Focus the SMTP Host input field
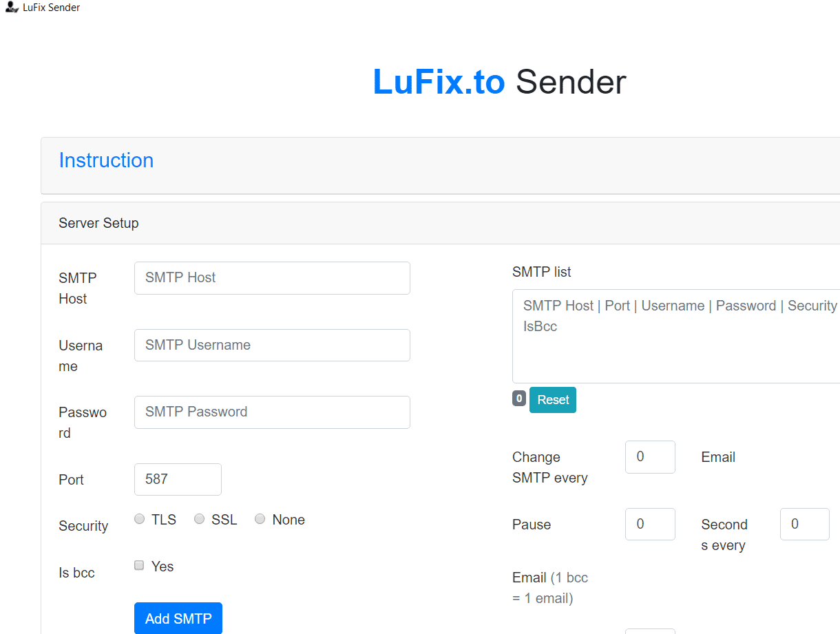The height and width of the screenshot is (634, 840). tap(271, 277)
